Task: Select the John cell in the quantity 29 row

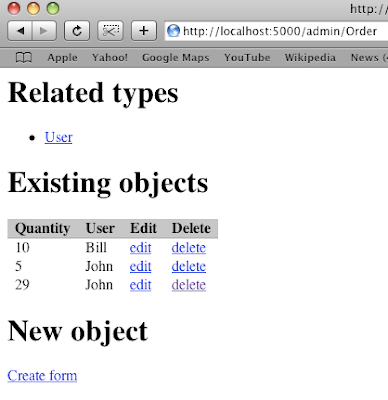Action: click(x=99, y=285)
